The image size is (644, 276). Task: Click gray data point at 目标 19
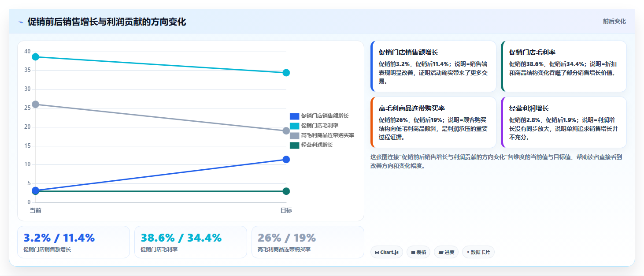point(286,131)
